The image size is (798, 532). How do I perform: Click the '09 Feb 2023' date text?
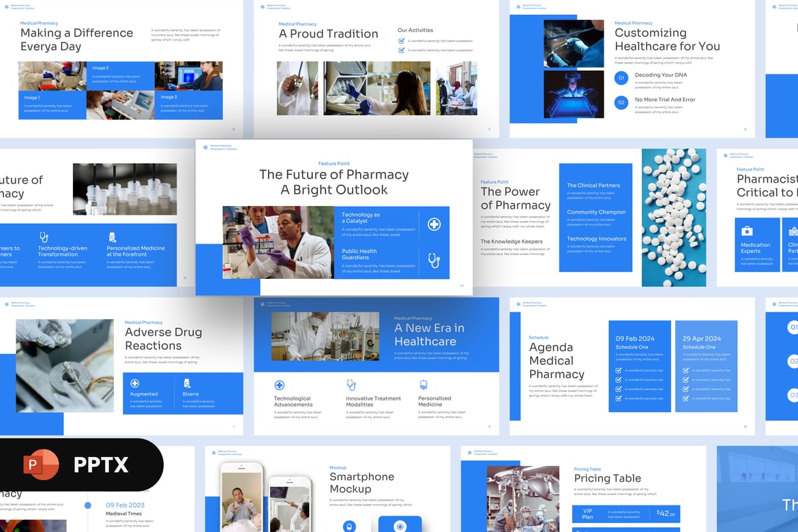click(125, 505)
